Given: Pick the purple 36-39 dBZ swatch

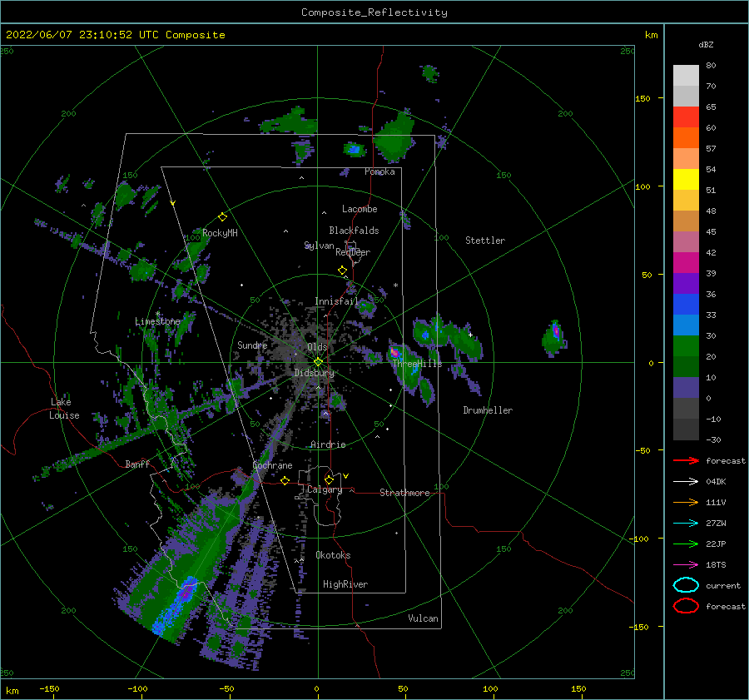Looking at the screenshot, I should (x=686, y=284).
